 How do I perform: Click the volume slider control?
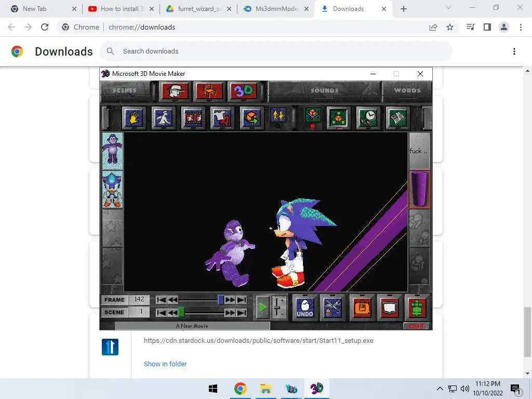(x=278, y=308)
